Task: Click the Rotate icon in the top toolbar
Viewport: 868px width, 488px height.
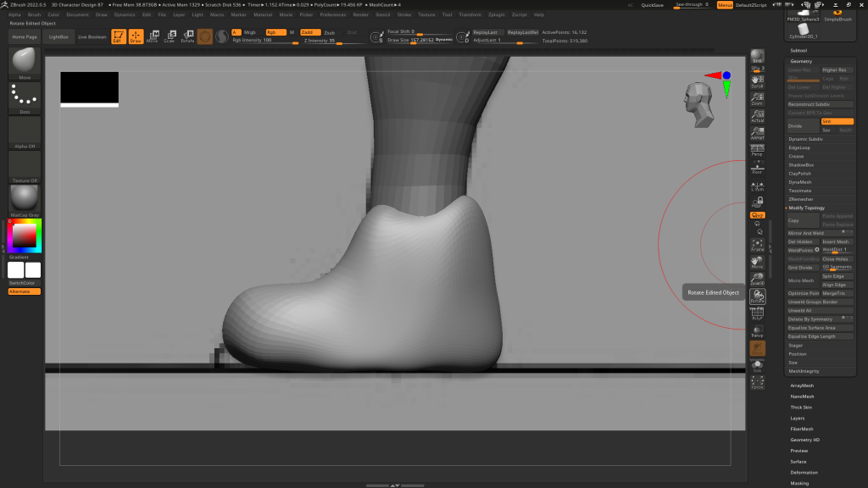Action: click(x=187, y=36)
